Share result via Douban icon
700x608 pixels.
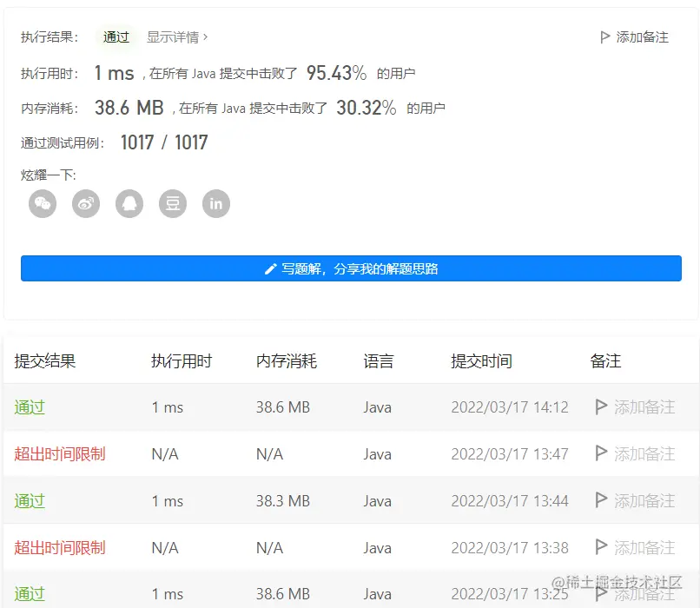173,204
